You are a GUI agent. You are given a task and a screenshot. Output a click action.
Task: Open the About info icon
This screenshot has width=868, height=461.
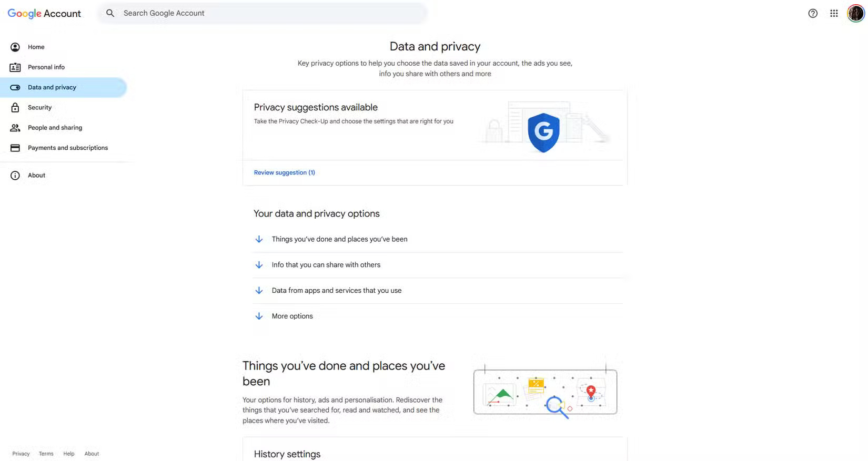pyautogui.click(x=15, y=175)
